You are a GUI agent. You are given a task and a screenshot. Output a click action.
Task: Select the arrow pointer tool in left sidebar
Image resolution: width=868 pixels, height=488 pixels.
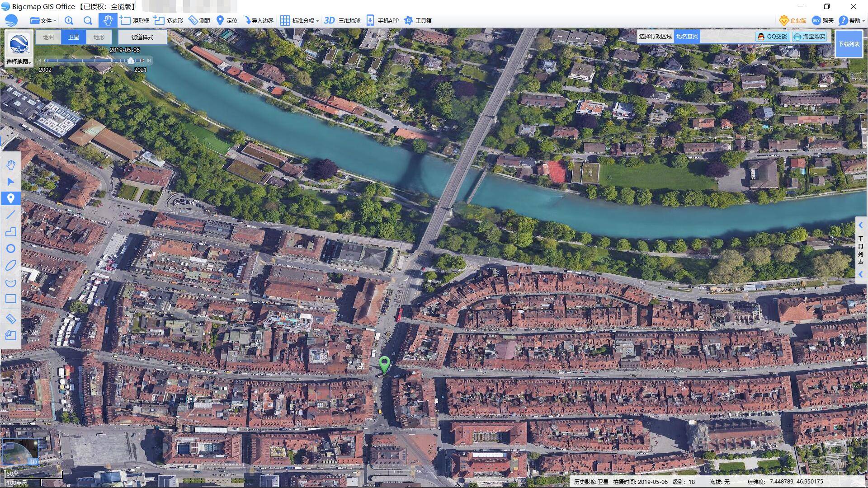[x=11, y=182]
